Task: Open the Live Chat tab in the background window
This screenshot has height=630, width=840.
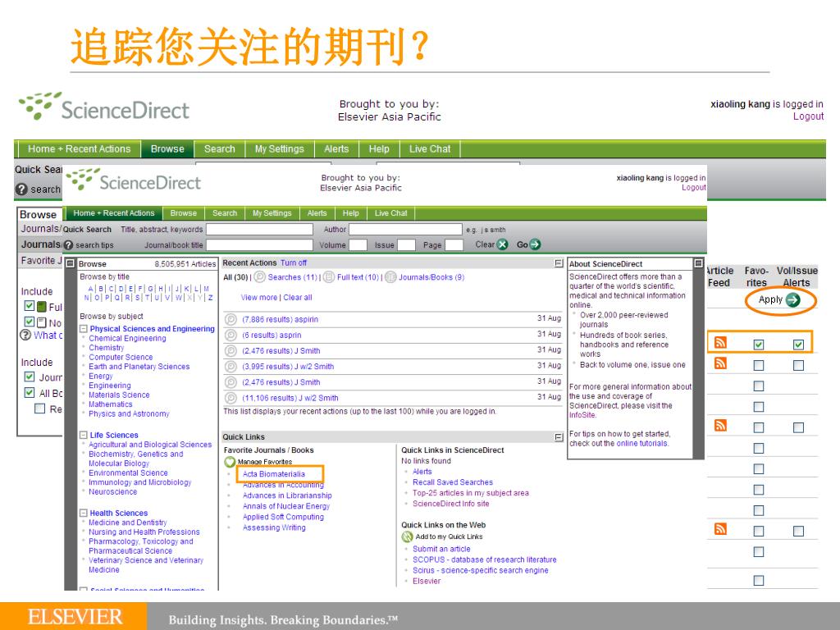Action: pyautogui.click(x=430, y=149)
